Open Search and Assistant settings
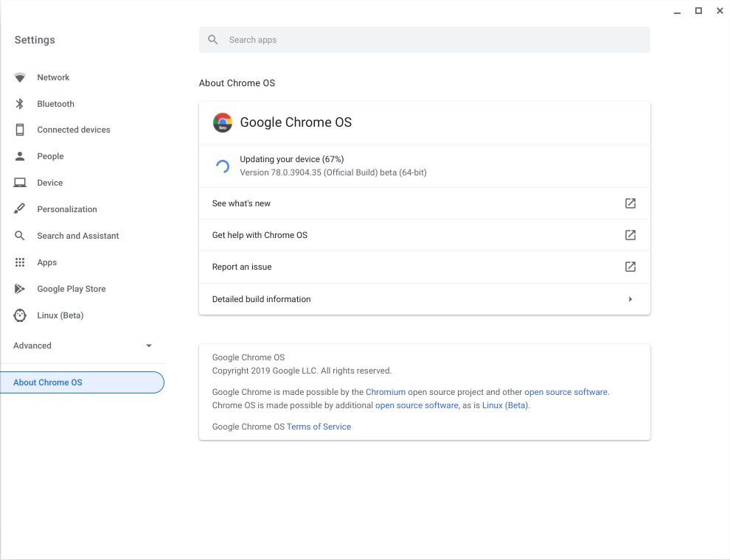 [x=77, y=236]
